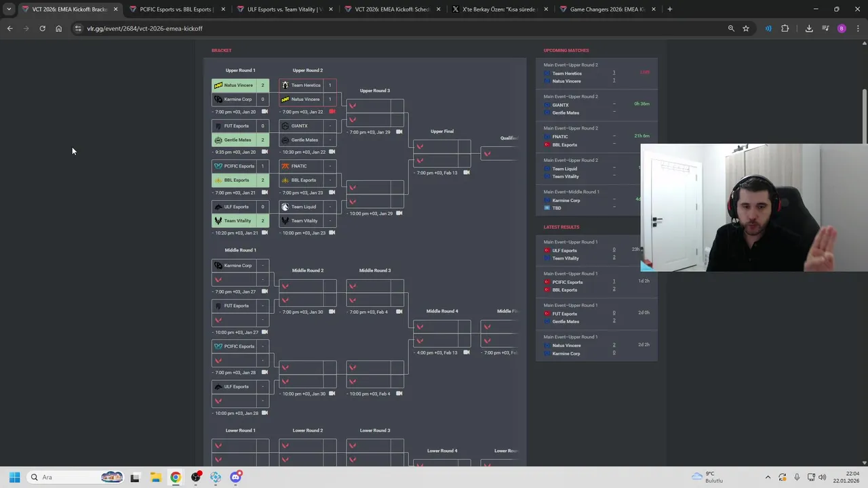The image size is (868, 488).
Task: Open upcoming FNATIC vs BBL Esports match in sidebar
Action: 597,137
